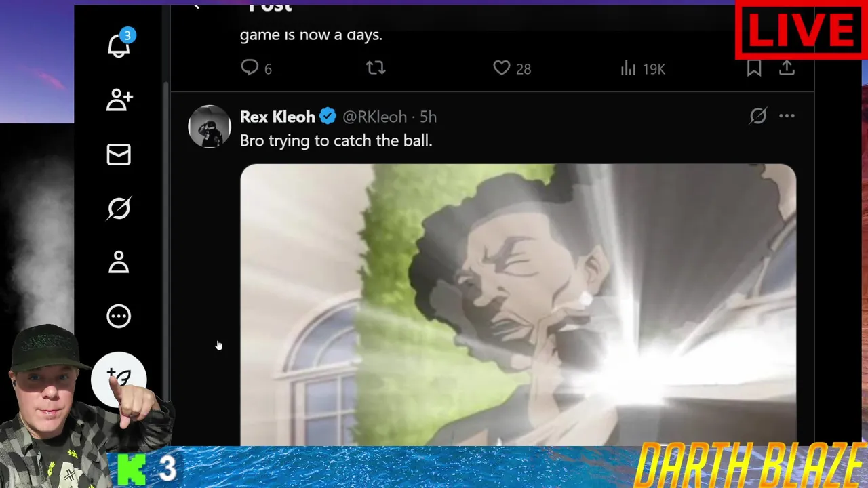Image resolution: width=868 pixels, height=488 pixels.
Task: Open Grok icon in left sidebar
Action: [x=119, y=208]
